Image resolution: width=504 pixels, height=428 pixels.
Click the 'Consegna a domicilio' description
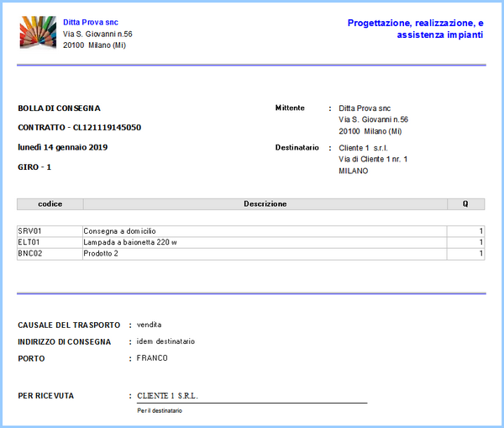119,231
